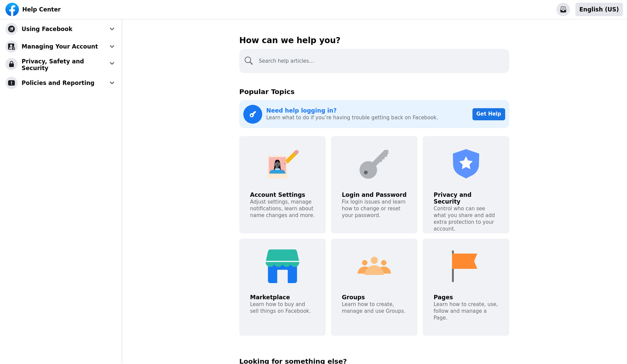627x364 pixels.
Task: Click the blue shield star illustration
Action: pos(466,164)
